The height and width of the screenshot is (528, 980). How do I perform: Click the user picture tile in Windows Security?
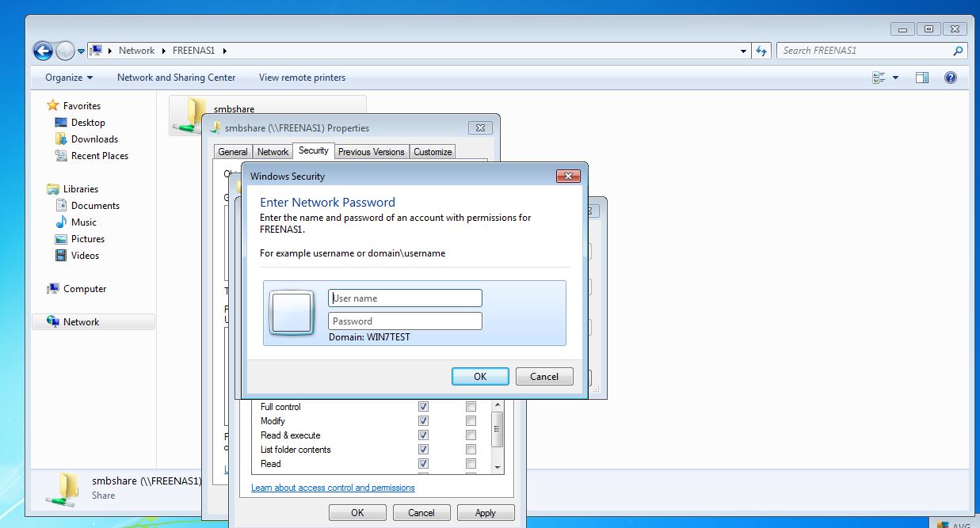click(292, 312)
